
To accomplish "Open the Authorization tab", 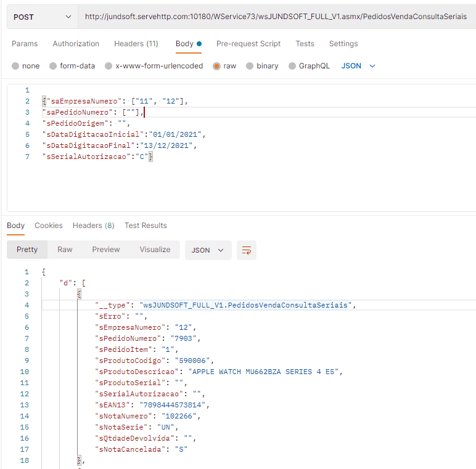I will pos(76,44).
